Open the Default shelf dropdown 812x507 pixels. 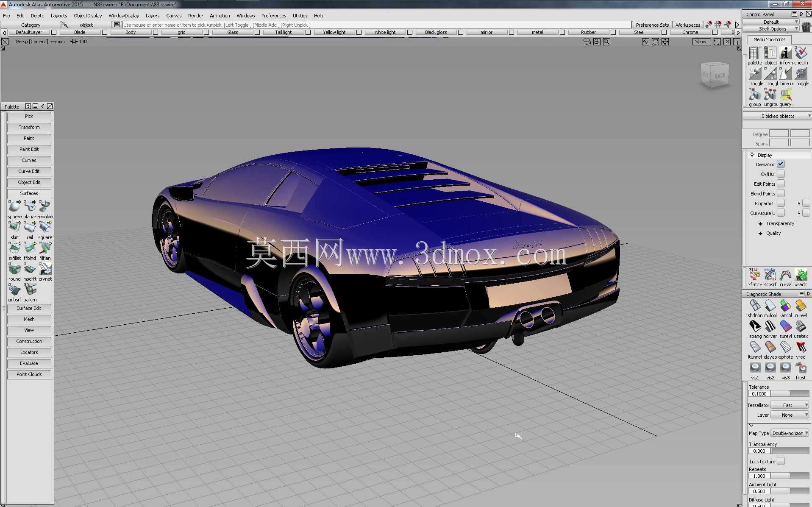point(771,22)
